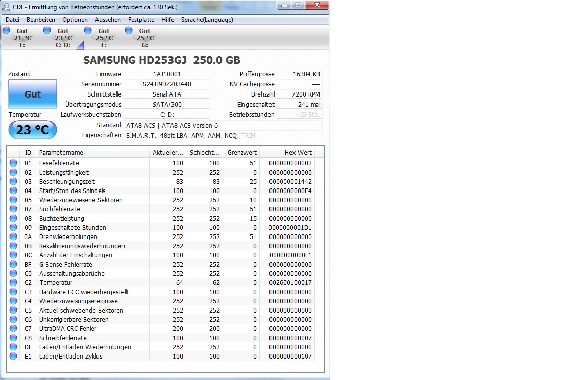Click status icon of Ausschaltungsabbrüche row
Screen dimensions: 588x380
[x=13, y=273]
